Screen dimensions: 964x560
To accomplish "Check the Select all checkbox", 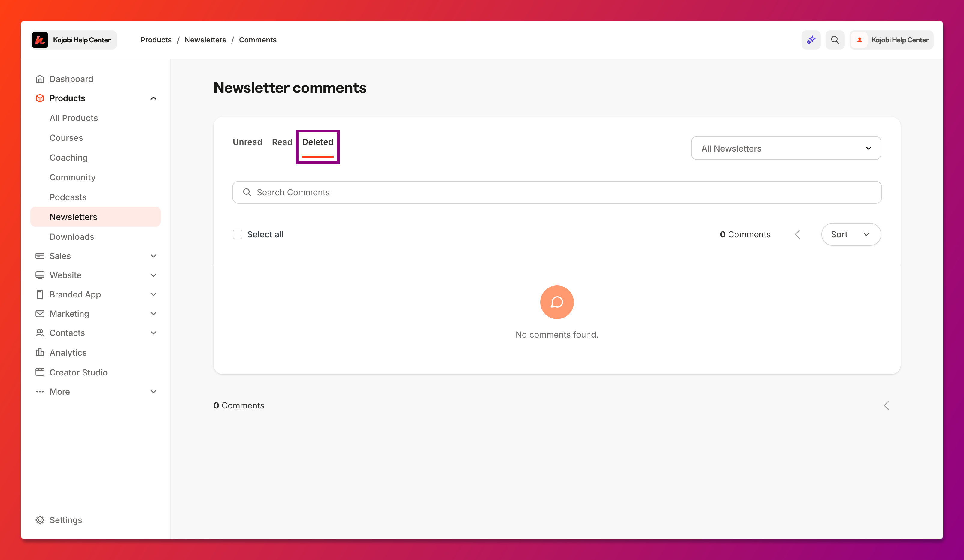I will pyautogui.click(x=238, y=234).
